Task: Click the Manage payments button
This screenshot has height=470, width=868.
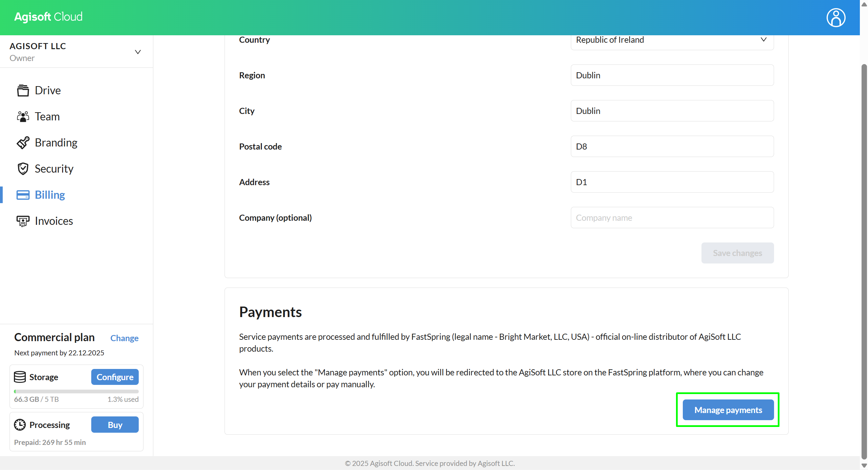Action: point(728,410)
